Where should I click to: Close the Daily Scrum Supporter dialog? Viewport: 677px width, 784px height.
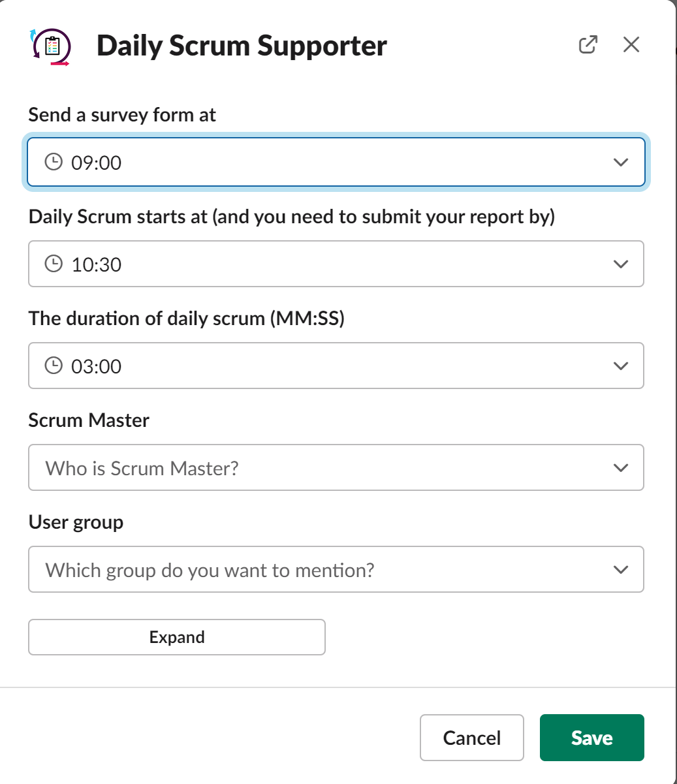click(x=631, y=45)
